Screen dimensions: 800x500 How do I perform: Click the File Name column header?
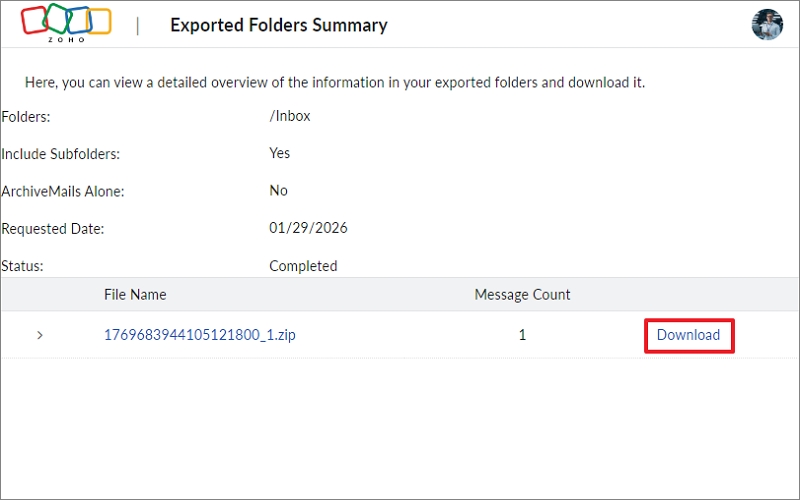(135, 294)
